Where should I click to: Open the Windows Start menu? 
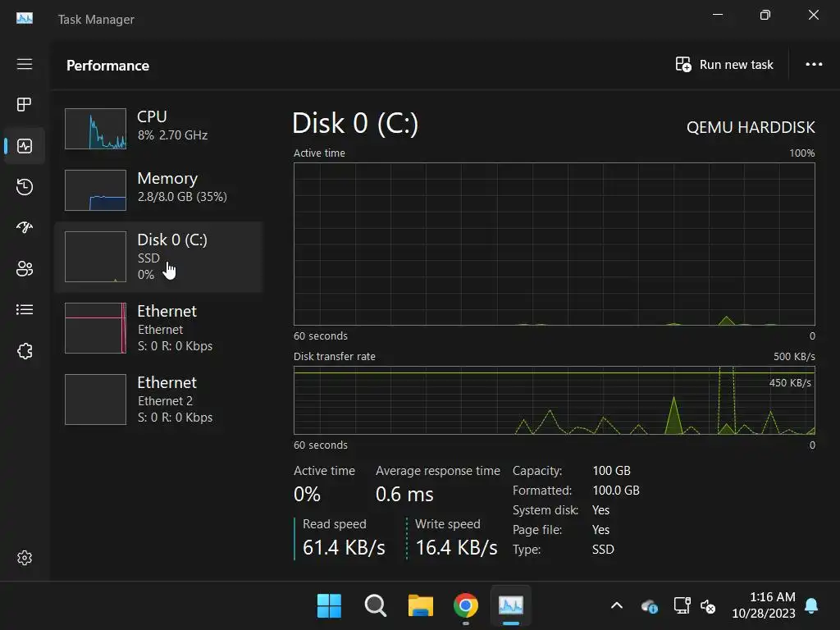pyautogui.click(x=330, y=606)
